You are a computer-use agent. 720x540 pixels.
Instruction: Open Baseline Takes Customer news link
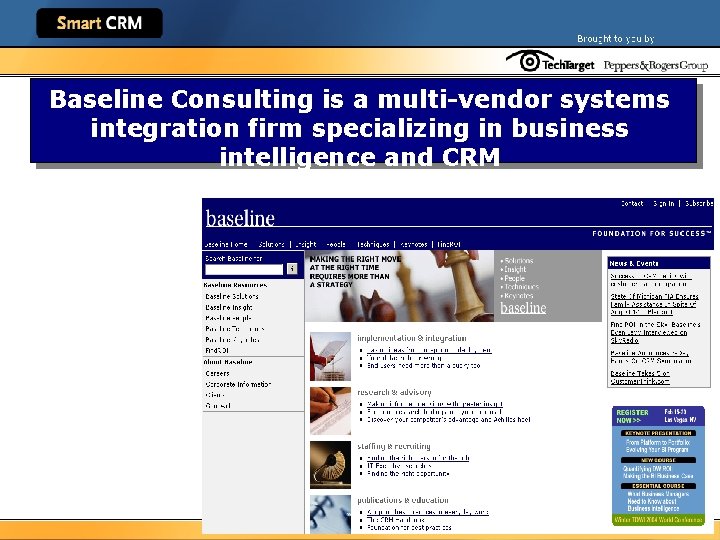pyautogui.click(x=640, y=377)
